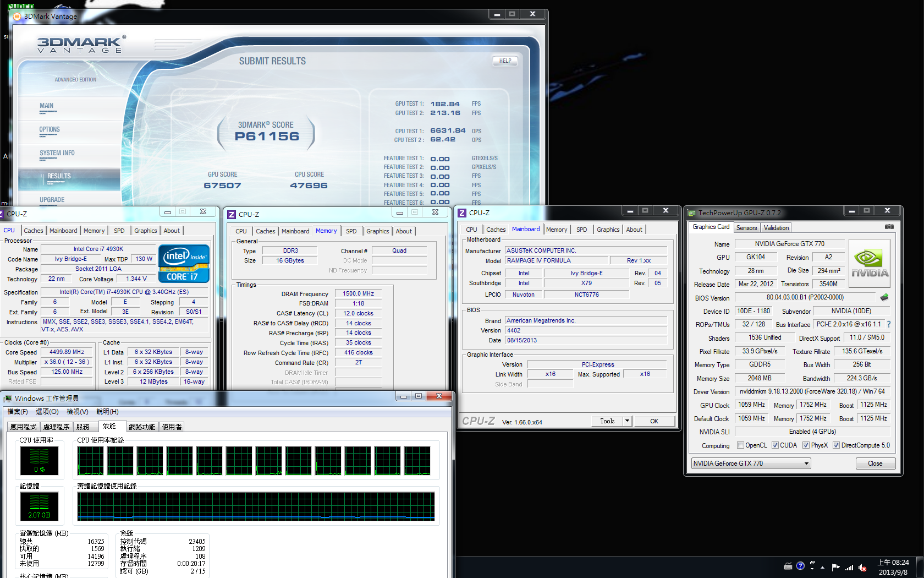Show hidden system tray icons
924x578 pixels.
pyautogui.click(x=823, y=567)
